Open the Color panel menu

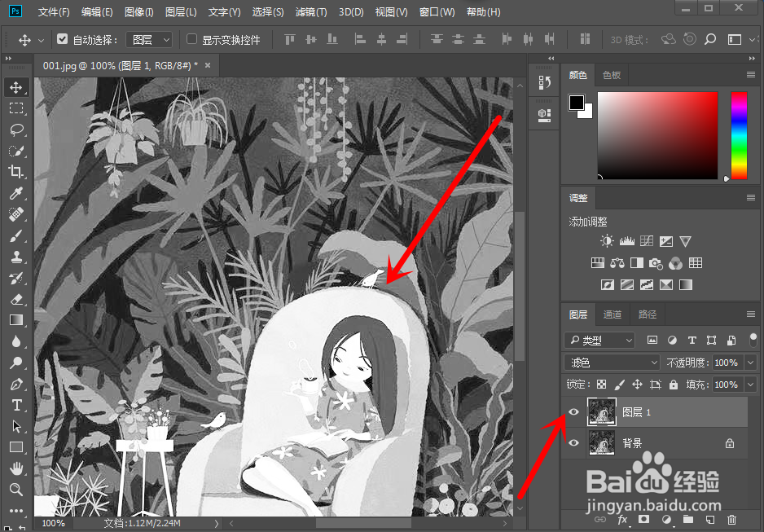751,74
